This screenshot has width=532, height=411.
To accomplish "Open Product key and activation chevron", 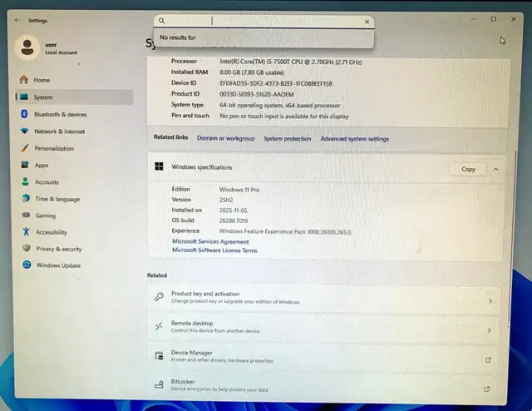I will coord(490,301).
